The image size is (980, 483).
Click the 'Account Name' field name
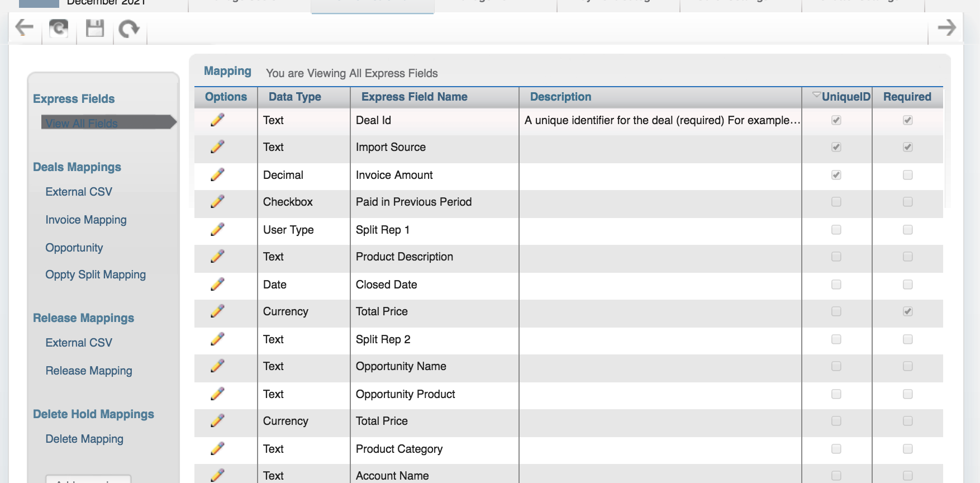[x=392, y=476]
